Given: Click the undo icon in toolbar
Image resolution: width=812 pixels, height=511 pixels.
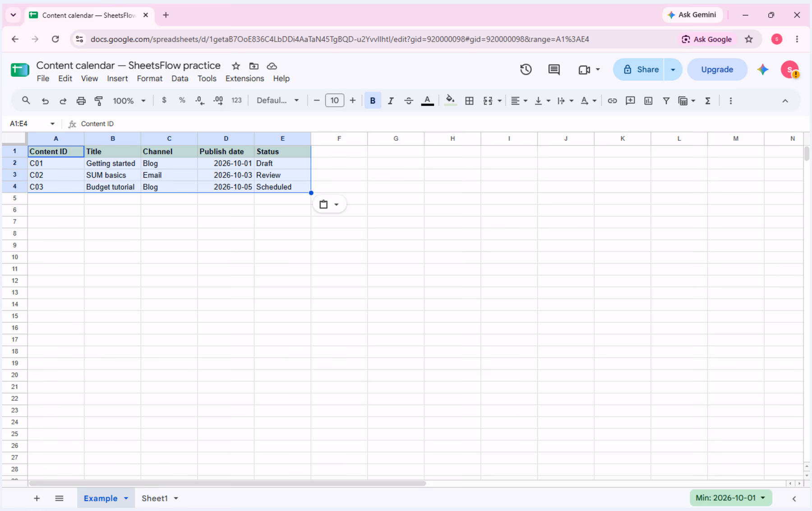Looking at the screenshot, I should pyautogui.click(x=45, y=101).
